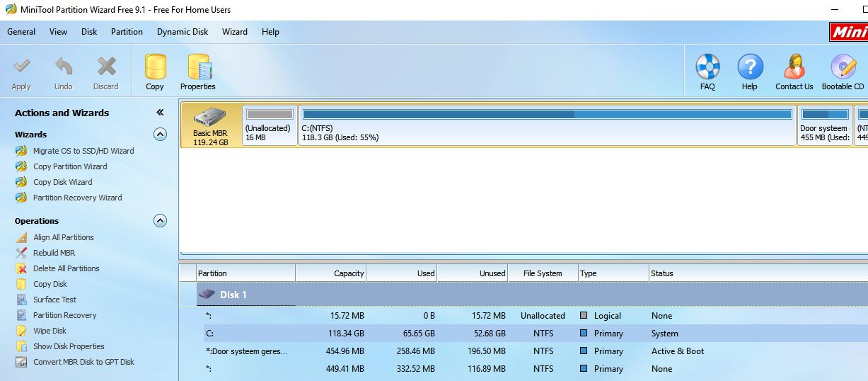Click the Disk 1 drive icon
Screen dimensions: 868x381
207,294
